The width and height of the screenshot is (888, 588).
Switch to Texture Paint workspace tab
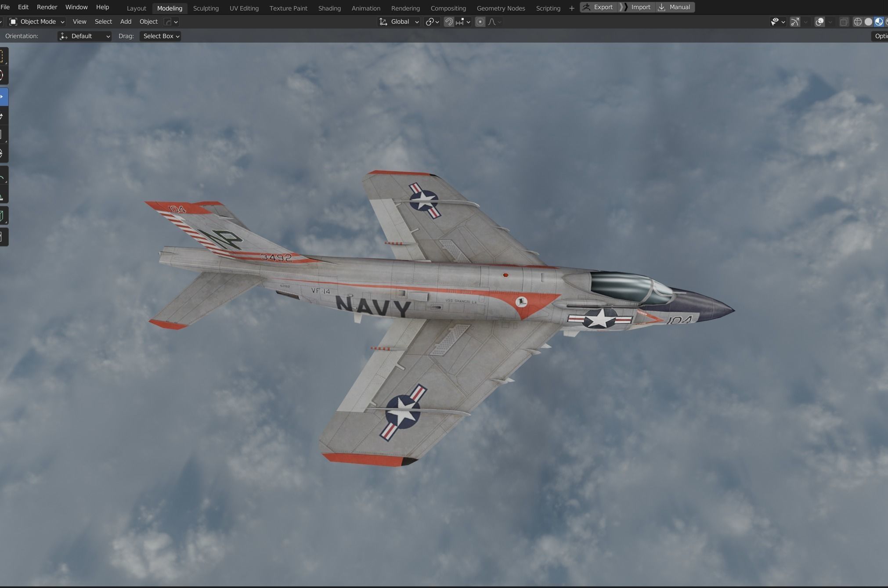pos(289,8)
